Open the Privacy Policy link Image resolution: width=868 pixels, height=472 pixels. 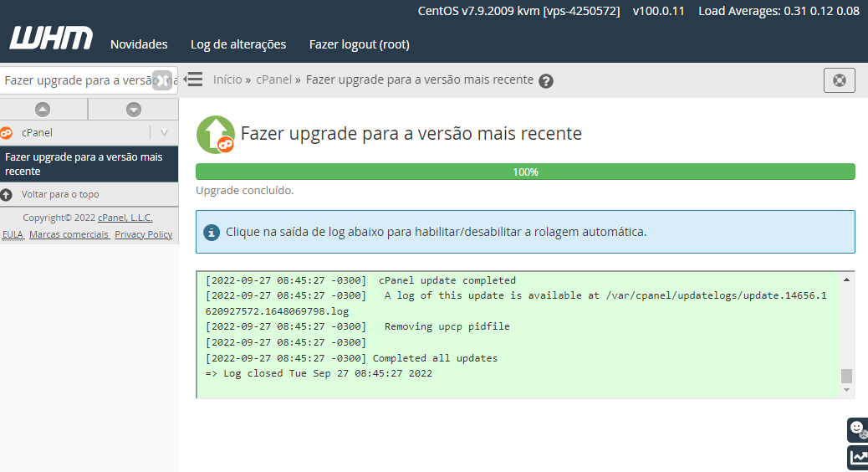(x=143, y=234)
